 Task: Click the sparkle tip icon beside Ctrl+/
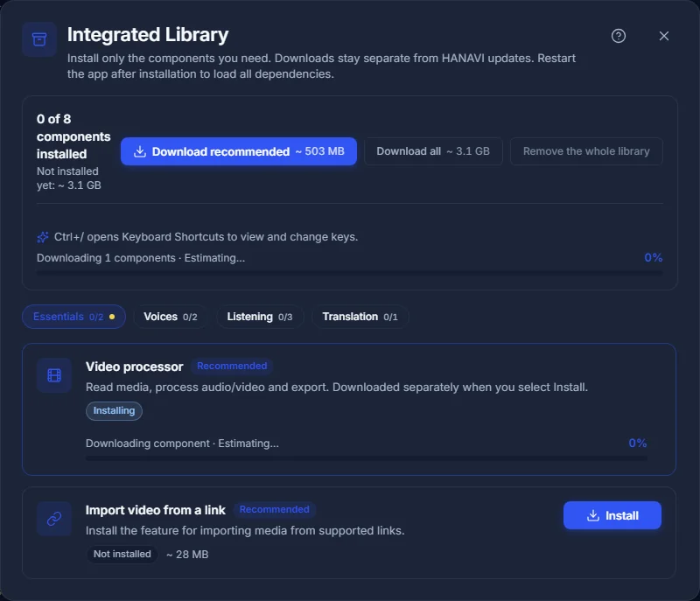(x=42, y=237)
